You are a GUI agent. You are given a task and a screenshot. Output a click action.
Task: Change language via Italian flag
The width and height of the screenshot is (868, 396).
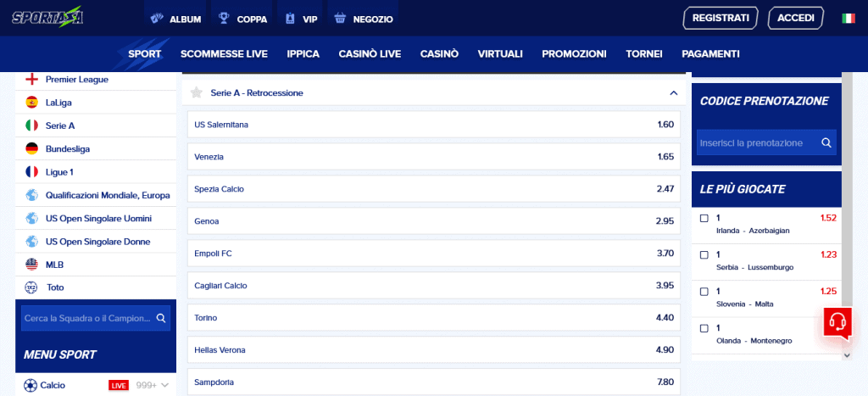(848, 19)
